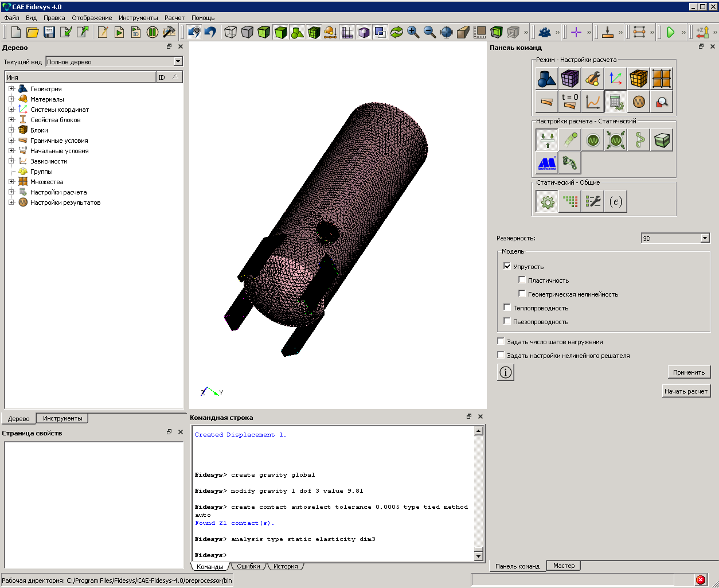Select static analysis arrows icon
This screenshot has width=719, height=588.
(x=547, y=140)
